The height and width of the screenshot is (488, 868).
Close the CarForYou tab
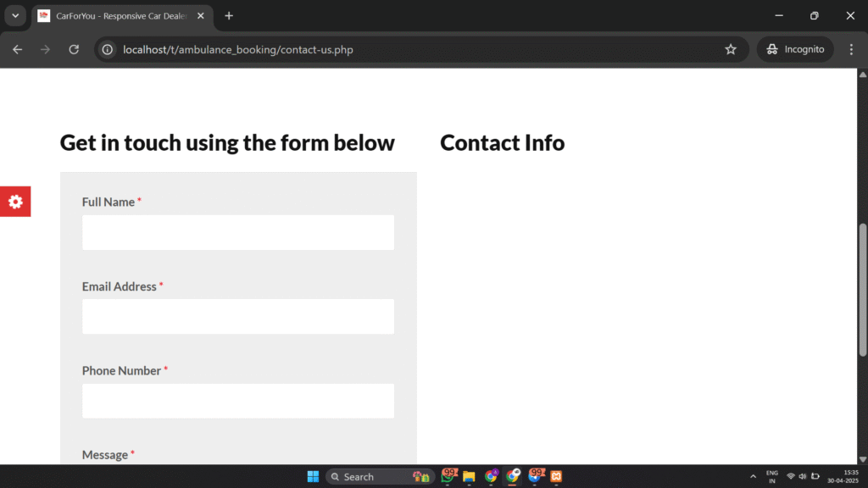coord(200,15)
